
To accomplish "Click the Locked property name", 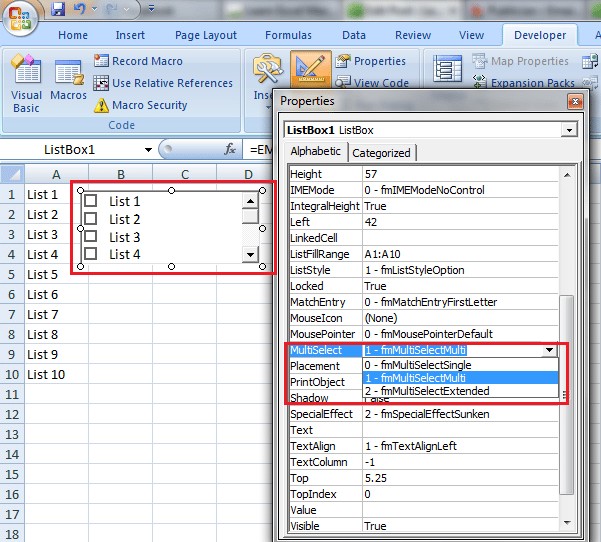I will 307,286.
